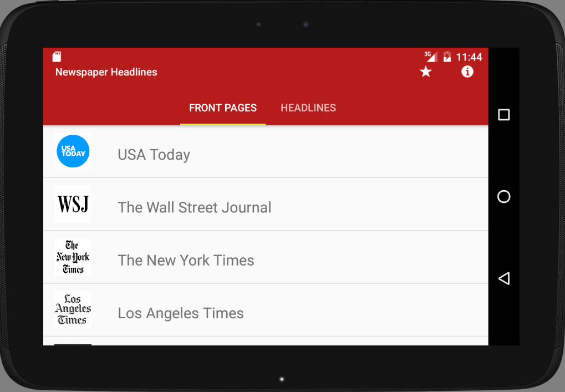Switch to the Front Pages tab
The height and width of the screenshot is (392, 565).
coord(223,108)
